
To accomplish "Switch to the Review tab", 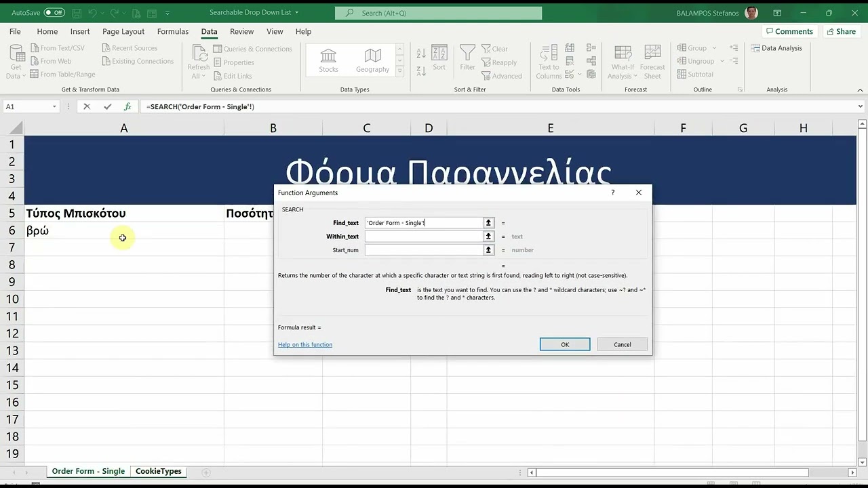I will click(242, 31).
